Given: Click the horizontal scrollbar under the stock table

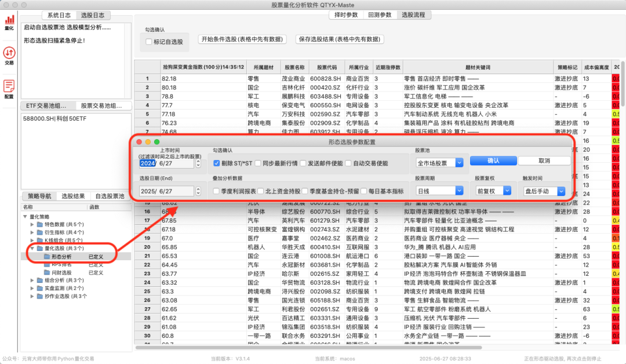Looking at the screenshot, I should (308, 348).
